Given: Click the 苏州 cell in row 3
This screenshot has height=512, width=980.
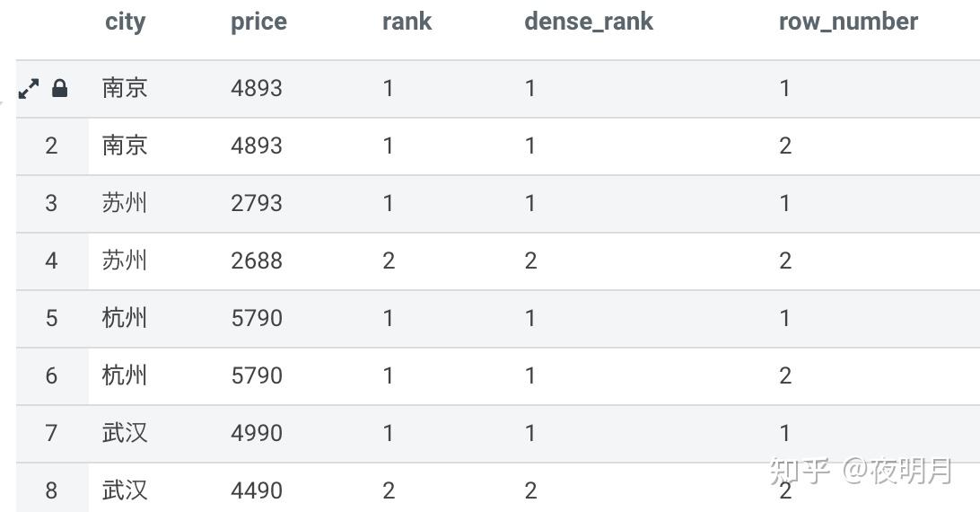Looking at the screenshot, I should coord(125,203).
